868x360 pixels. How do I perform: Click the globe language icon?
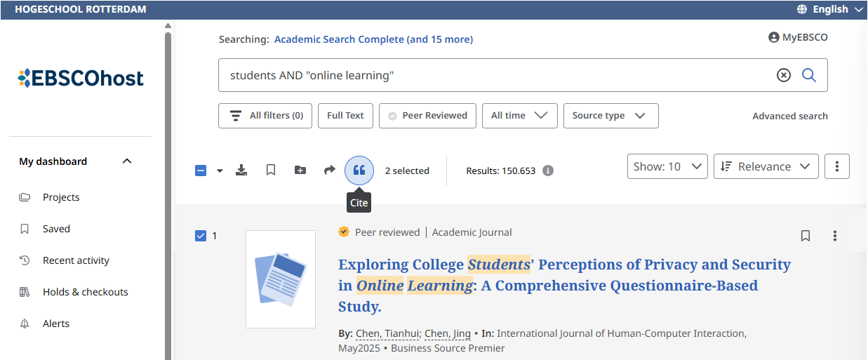pos(802,9)
